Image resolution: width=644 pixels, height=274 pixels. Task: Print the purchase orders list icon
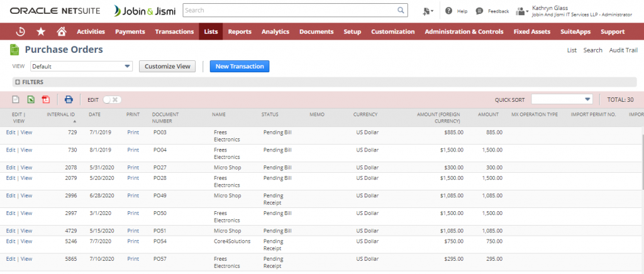(69, 99)
